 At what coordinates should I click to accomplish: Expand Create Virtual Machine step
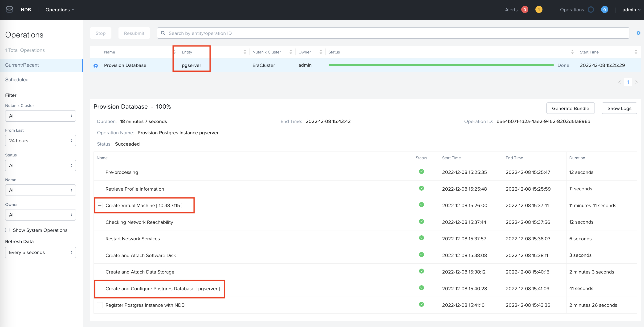tap(100, 205)
